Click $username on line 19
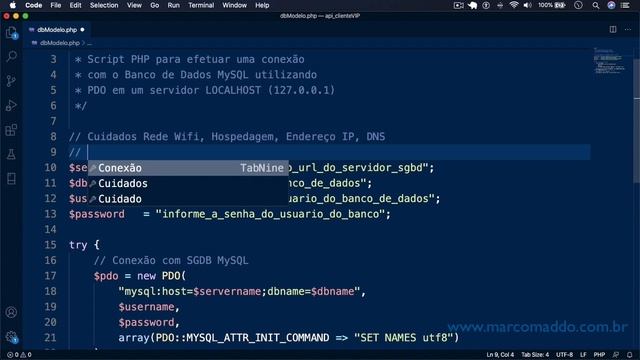640x360 pixels. pos(147,307)
